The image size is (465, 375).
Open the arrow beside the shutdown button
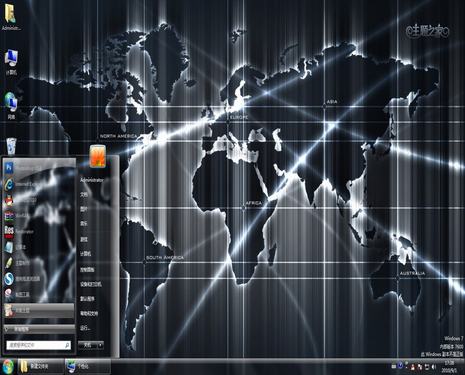(x=101, y=345)
